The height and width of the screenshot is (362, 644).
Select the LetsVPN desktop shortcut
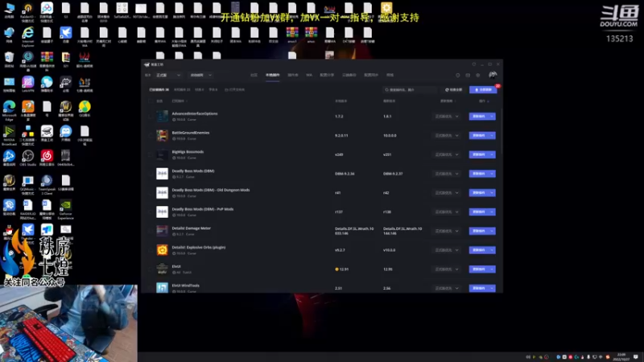click(28, 84)
